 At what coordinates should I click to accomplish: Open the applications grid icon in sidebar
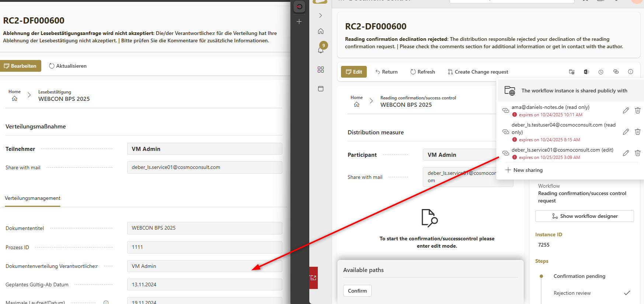coord(321,70)
